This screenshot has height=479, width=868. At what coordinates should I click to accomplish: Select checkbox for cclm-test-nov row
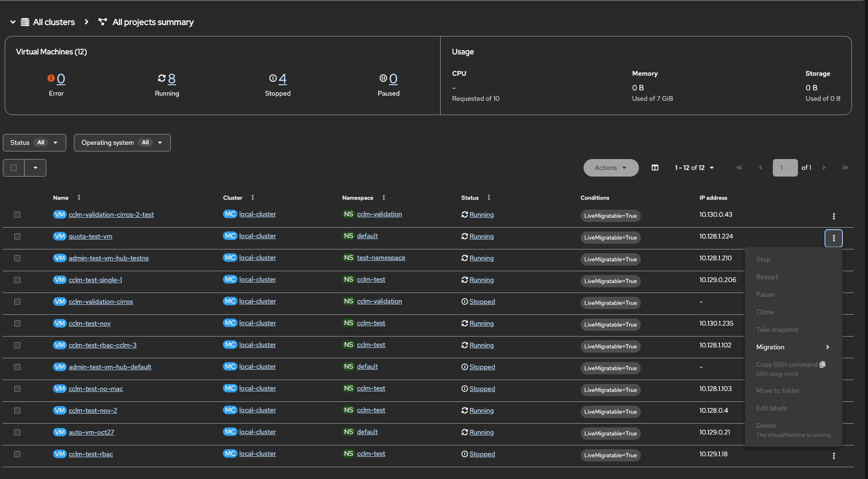(18, 323)
